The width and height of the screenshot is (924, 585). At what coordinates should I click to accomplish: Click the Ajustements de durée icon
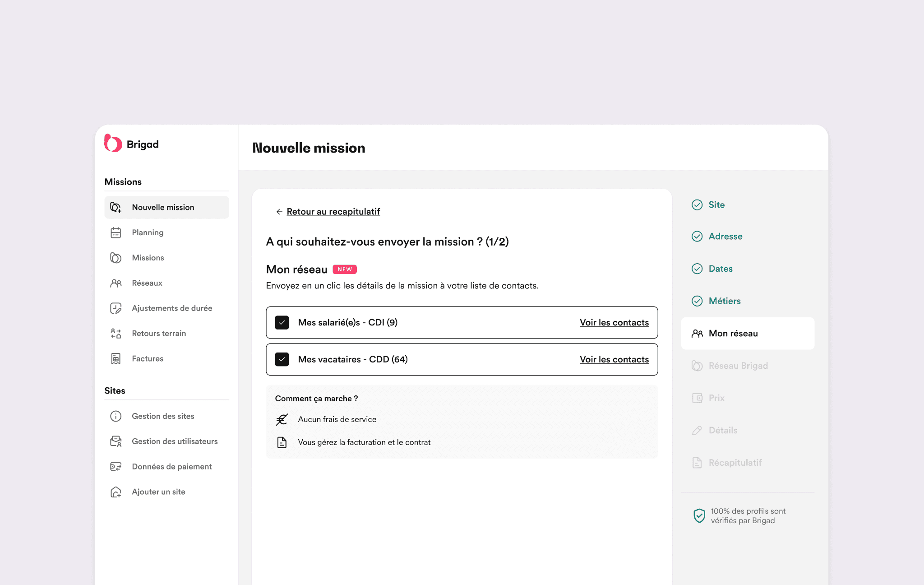116,308
